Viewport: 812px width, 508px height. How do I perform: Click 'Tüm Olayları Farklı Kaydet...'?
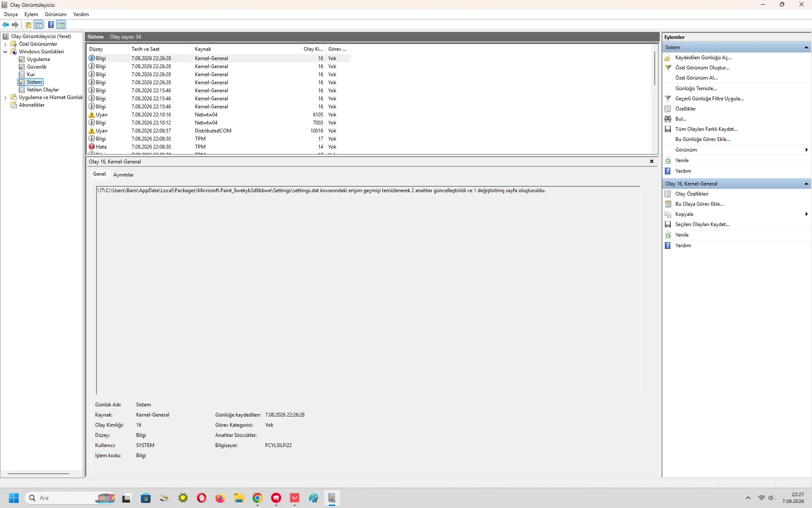click(706, 129)
